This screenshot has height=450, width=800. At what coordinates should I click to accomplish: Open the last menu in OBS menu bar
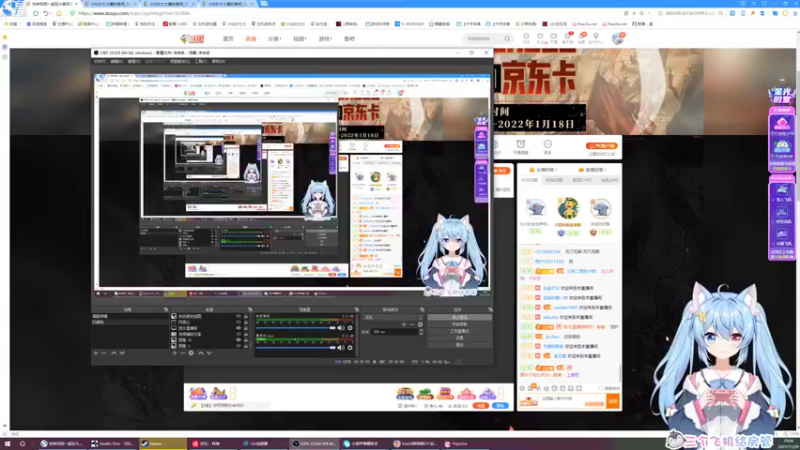(x=218, y=61)
